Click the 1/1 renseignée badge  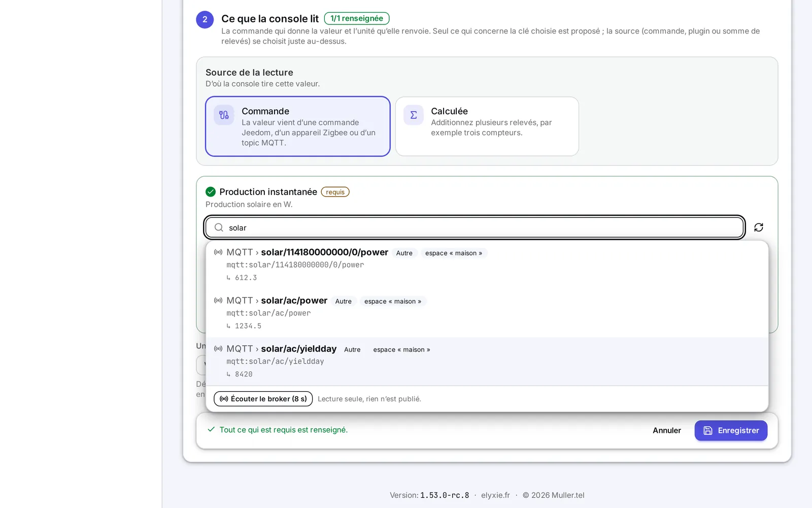pyautogui.click(x=357, y=18)
